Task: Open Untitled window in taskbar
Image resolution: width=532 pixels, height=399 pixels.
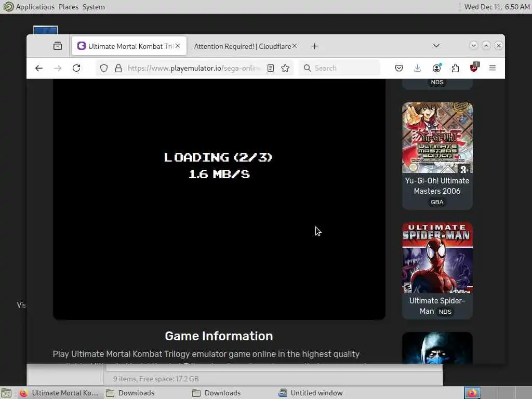Action: coord(311,393)
